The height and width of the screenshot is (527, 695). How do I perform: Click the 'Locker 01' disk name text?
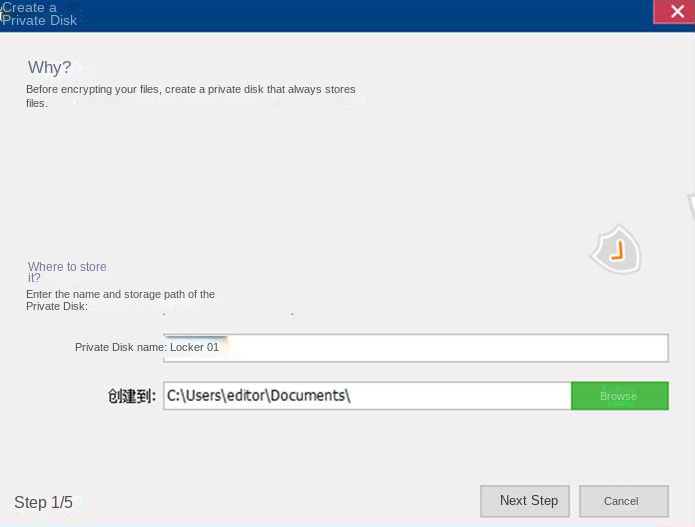click(x=194, y=347)
